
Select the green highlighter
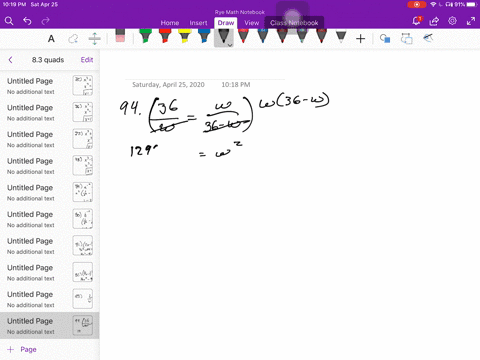pyautogui.click(x=145, y=36)
